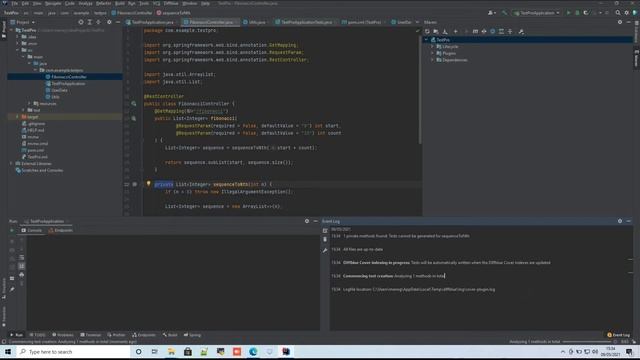Open Project panel options gear

coord(109,22)
